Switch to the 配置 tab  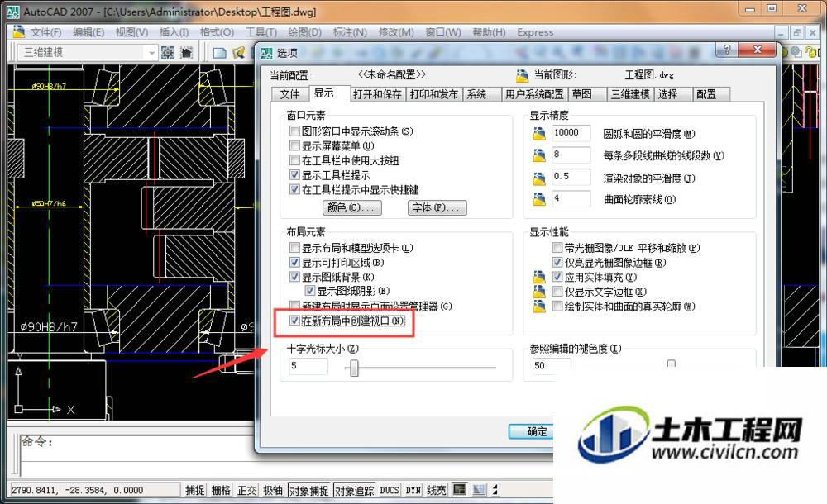coord(711,94)
